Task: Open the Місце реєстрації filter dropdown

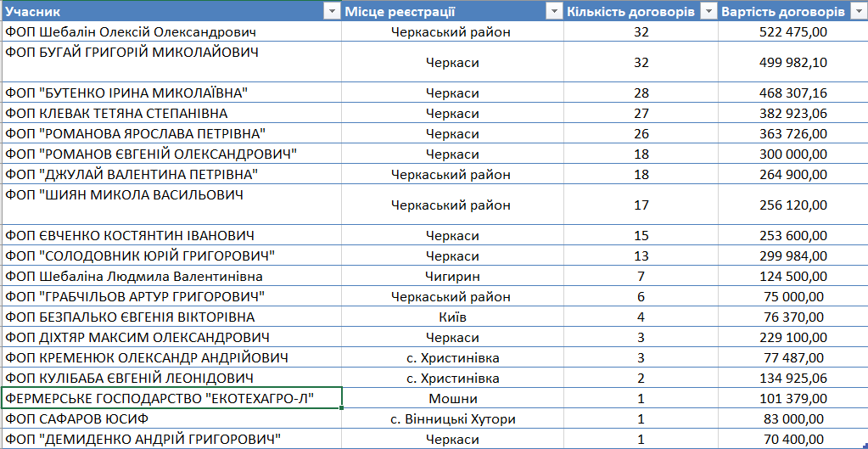Action: coord(553,11)
